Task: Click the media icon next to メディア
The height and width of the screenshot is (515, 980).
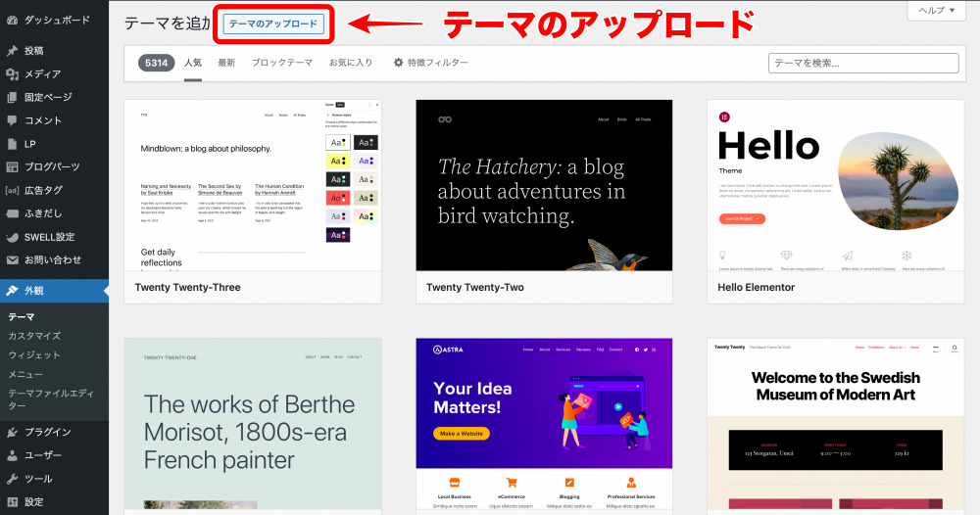Action: coord(12,74)
